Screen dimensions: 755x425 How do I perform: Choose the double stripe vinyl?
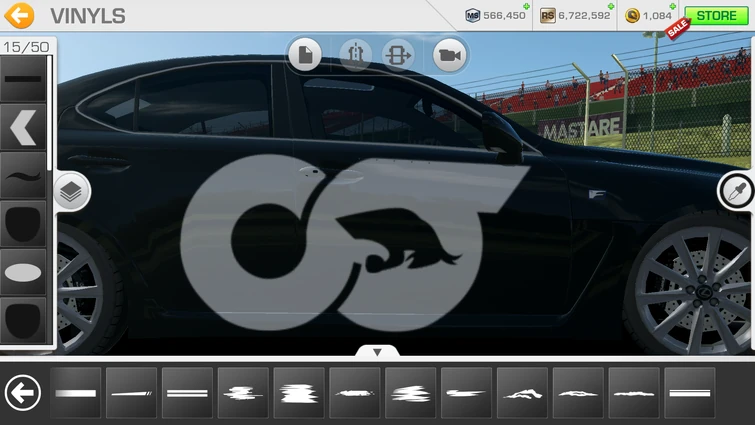tap(187, 393)
